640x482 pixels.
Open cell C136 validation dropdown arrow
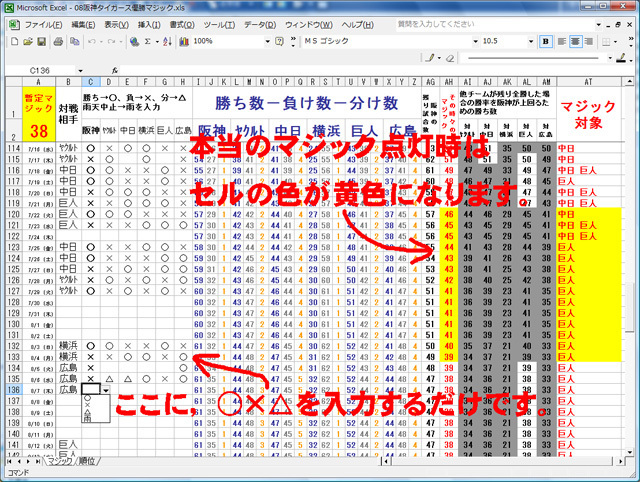point(106,390)
